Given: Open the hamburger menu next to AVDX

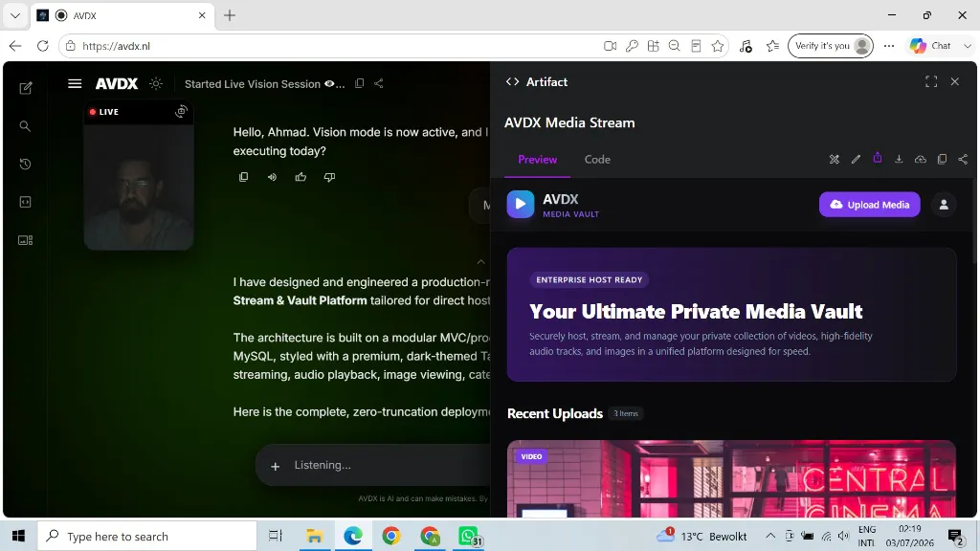Looking at the screenshot, I should [75, 84].
